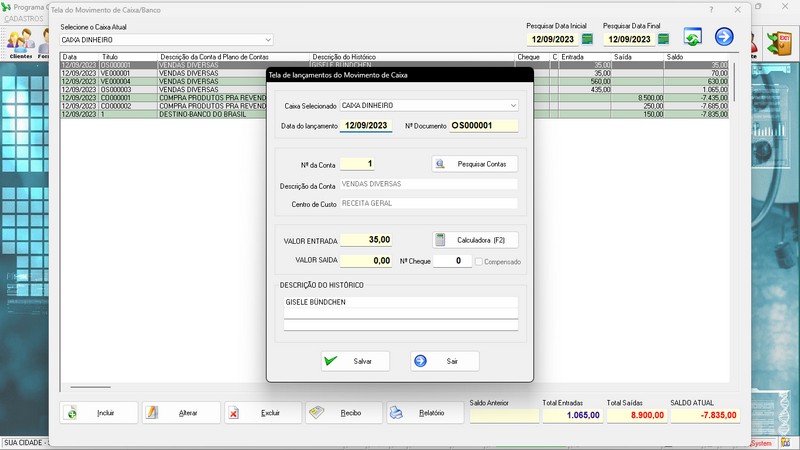Viewport: 800px width, 450px height.
Task: Click the magnifier icon in Pesquisar Contas
Action: tap(440, 164)
